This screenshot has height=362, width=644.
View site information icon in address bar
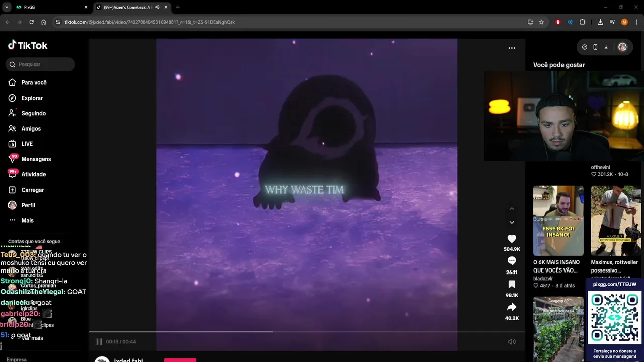pyautogui.click(x=58, y=22)
